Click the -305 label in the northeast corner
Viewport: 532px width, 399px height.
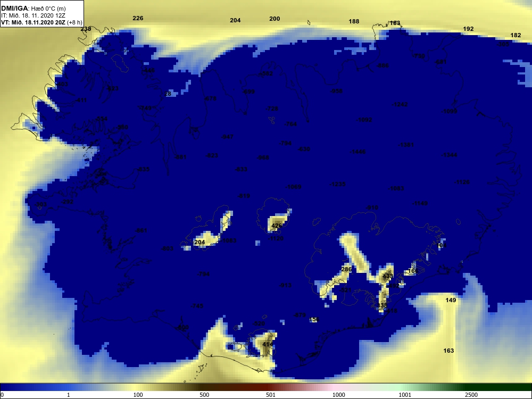point(503,44)
